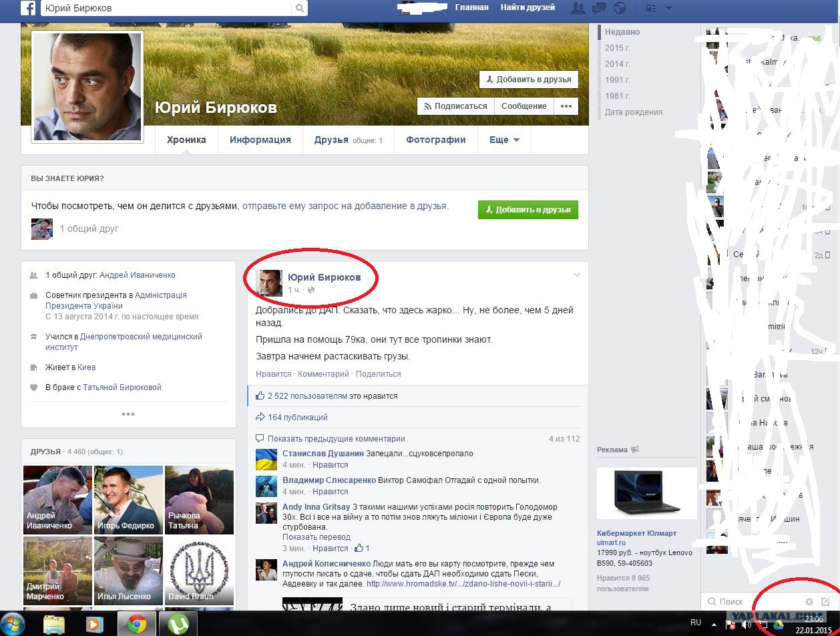Viewport: 840px width, 636px height.
Task: Open 164 публикаций shares link
Action: click(297, 418)
